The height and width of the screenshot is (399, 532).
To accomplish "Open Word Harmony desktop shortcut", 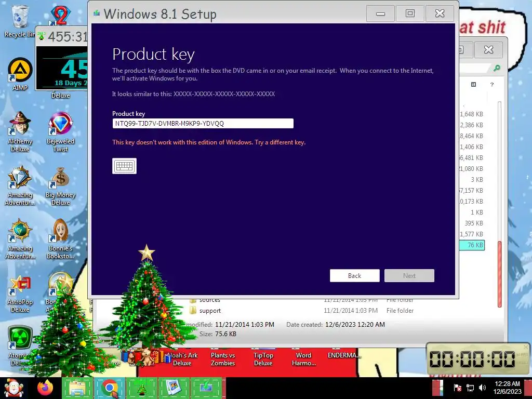I will pyautogui.click(x=303, y=358).
